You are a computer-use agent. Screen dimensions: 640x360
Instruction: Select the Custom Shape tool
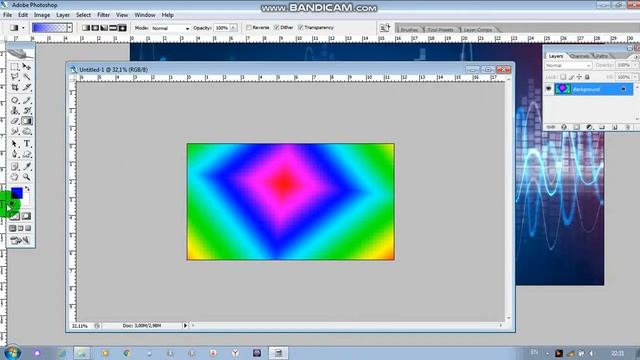(x=27, y=154)
